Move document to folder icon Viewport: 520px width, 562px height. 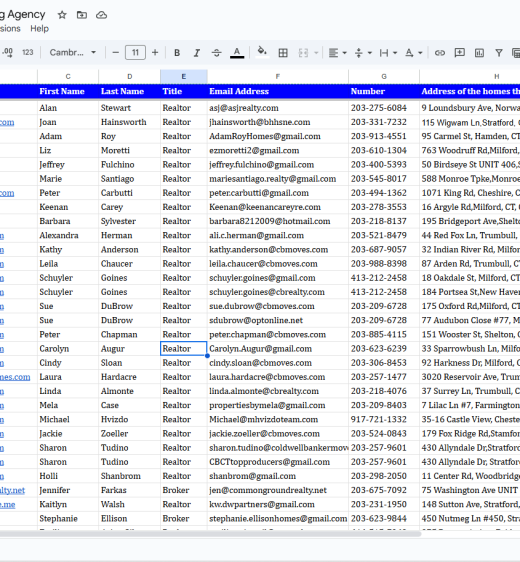click(82, 15)
